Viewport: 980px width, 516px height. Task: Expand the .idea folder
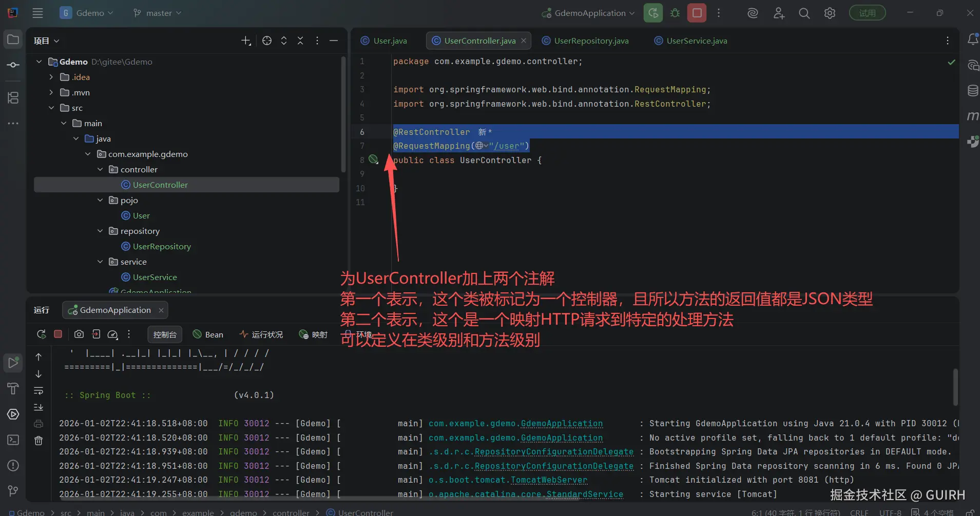point(51,77)
